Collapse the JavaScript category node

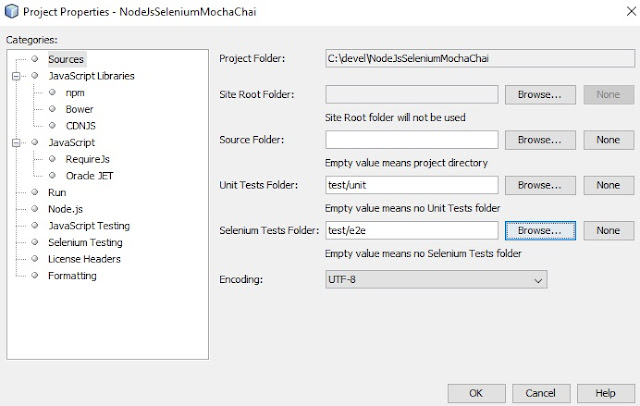pos(15,143)
